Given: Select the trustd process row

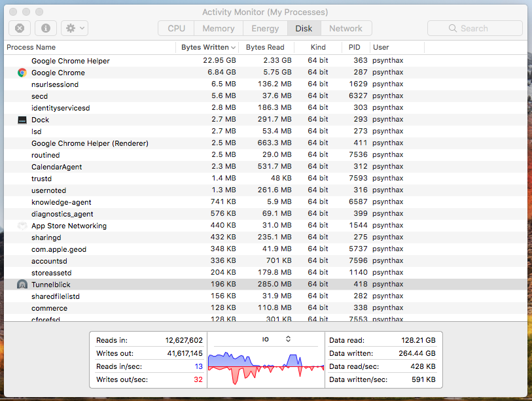Looking at the screenshot, I should [266, 179].
